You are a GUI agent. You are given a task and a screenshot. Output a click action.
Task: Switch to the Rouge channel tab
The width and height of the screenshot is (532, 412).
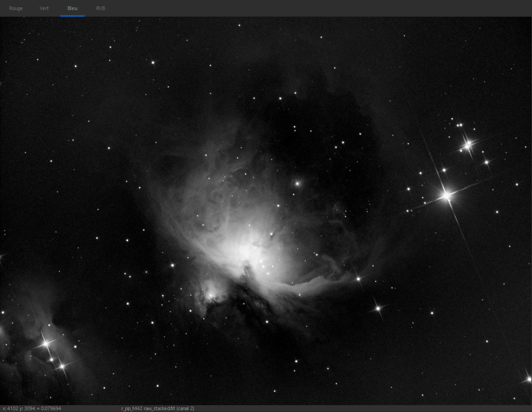tap(16, 8)
